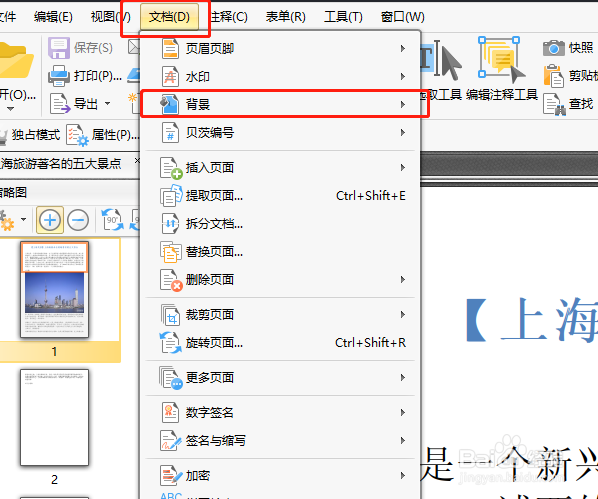Click the open folder icon
This screenshot has width=598, height=499.
tap(15, 61)
